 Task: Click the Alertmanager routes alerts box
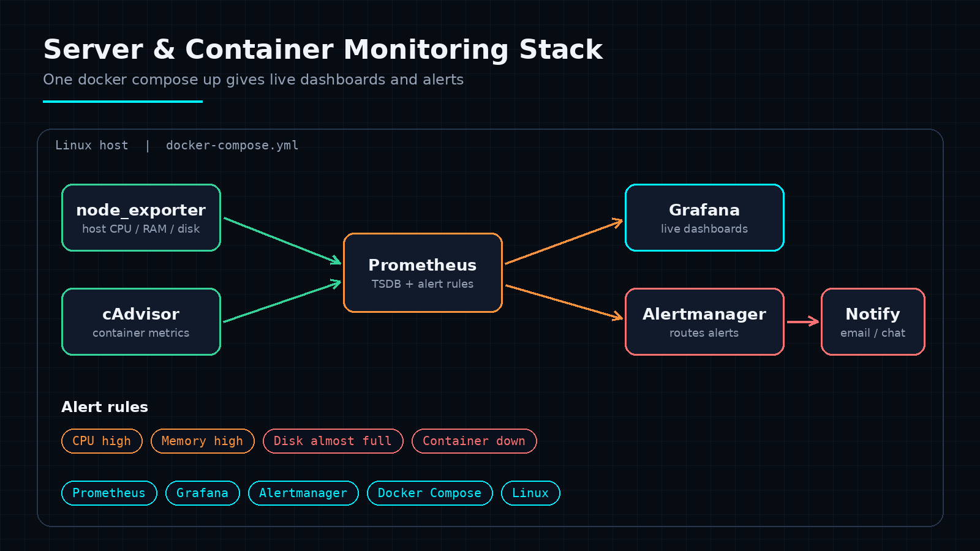(x=704, y=321)
